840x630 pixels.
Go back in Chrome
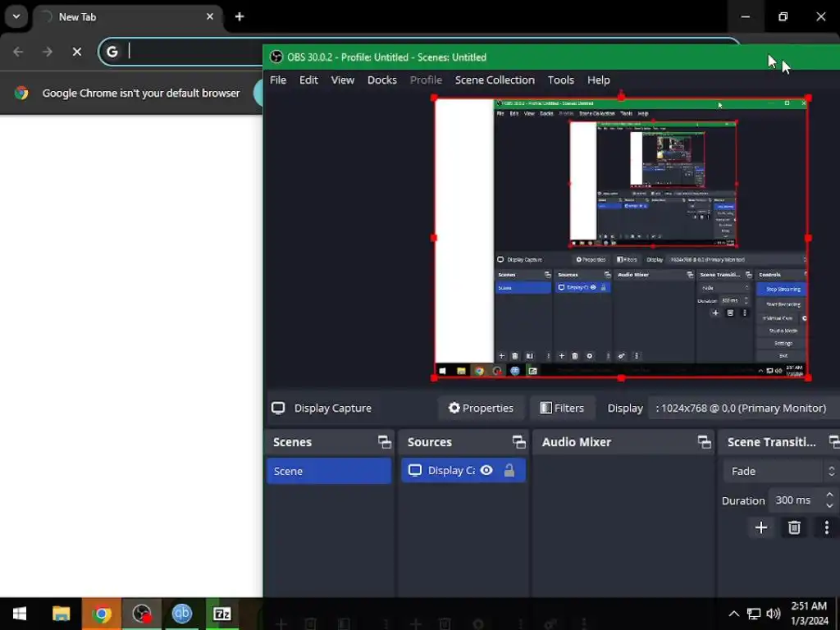tap(18, 52)
